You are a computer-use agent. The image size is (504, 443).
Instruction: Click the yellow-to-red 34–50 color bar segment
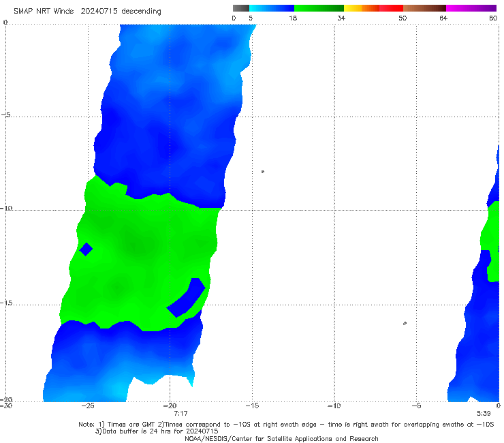[373, 8]
